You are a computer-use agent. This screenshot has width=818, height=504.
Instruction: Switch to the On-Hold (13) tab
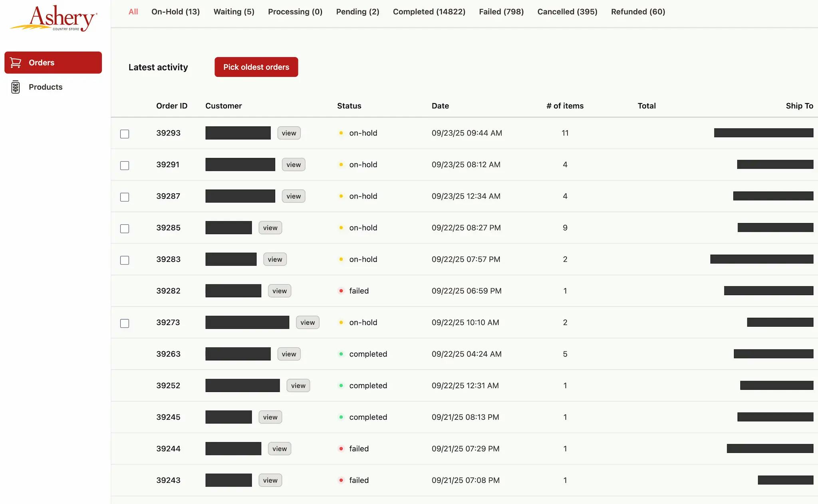[x=175, y=12]
